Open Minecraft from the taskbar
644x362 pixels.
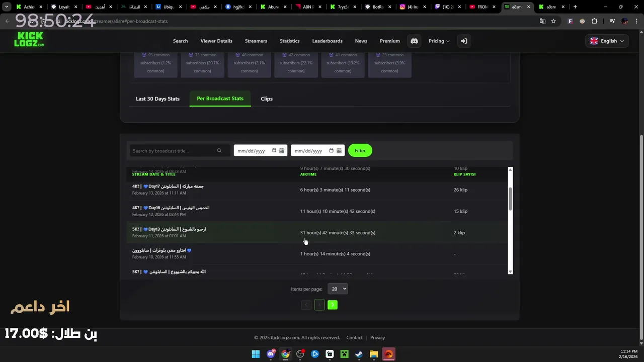pyautogui.click(x=344, y=354)
